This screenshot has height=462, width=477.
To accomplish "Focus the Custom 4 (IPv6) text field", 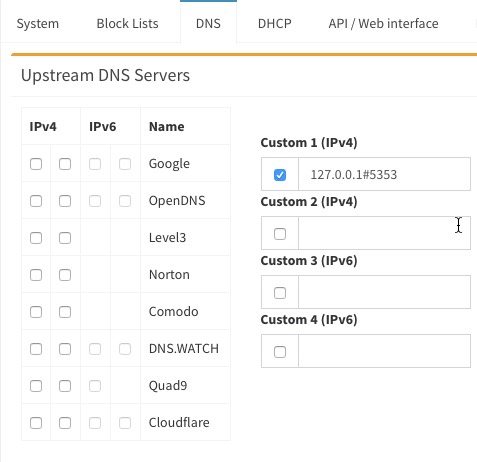I will point(384,351).
